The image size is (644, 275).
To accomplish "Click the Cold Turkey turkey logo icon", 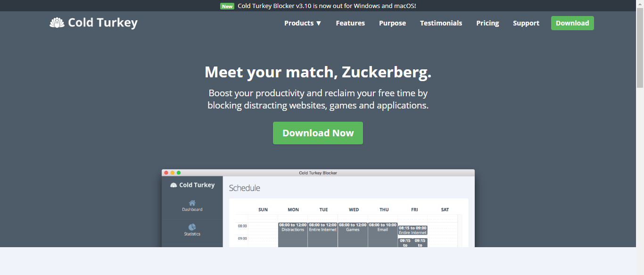I will tap(57, 23).
